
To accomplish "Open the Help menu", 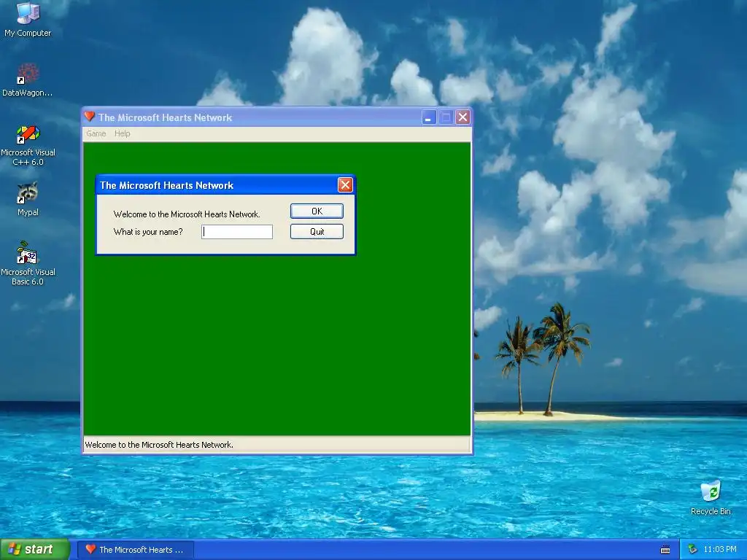I will tap(122, 133).
